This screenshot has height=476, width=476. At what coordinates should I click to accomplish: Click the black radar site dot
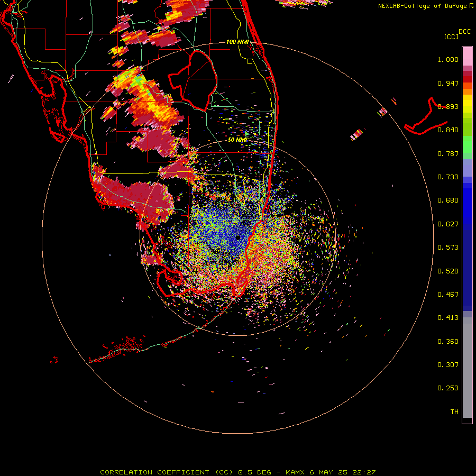(x=238, y=237)
